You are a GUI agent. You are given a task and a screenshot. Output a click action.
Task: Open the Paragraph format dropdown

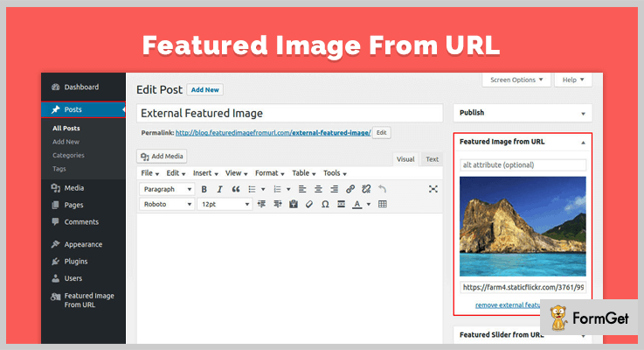pyautogui.click(x=167, y=189)
